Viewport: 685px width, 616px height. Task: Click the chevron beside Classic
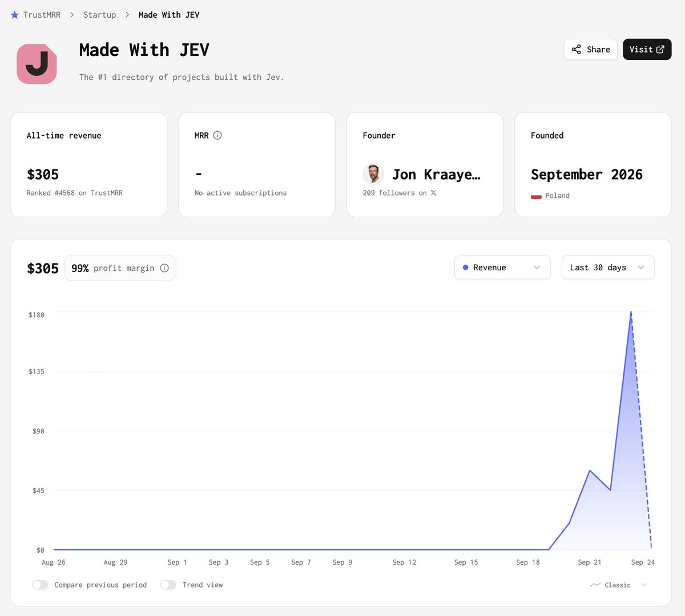(643, 585)
